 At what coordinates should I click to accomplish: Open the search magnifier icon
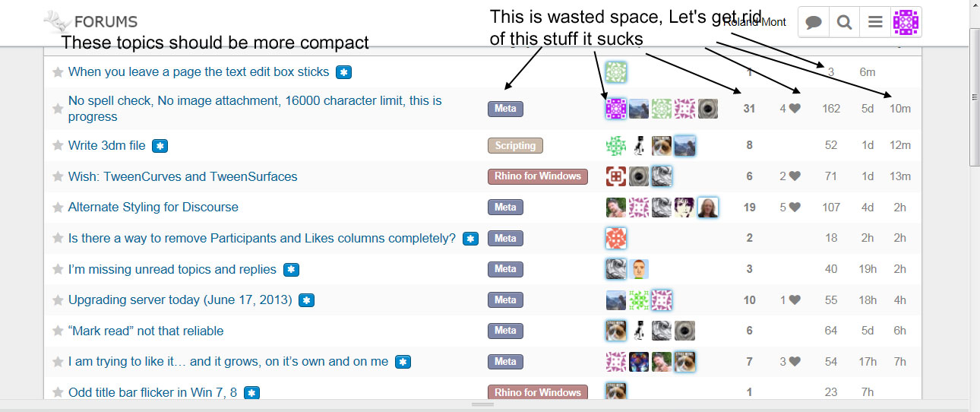pos(844,22)
